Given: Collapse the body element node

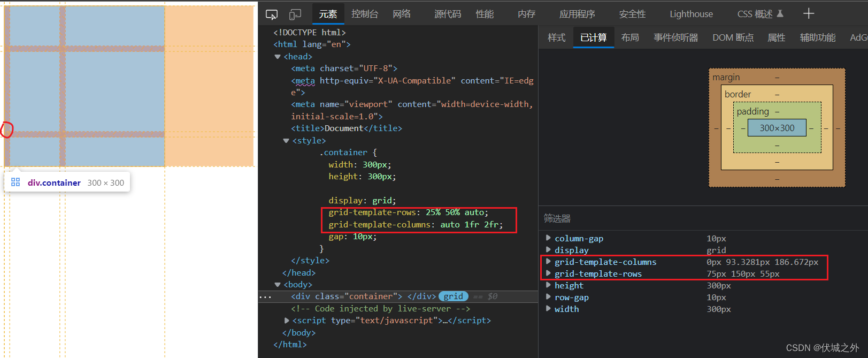Looking at the screenshot, I should [x=278, y=285].
